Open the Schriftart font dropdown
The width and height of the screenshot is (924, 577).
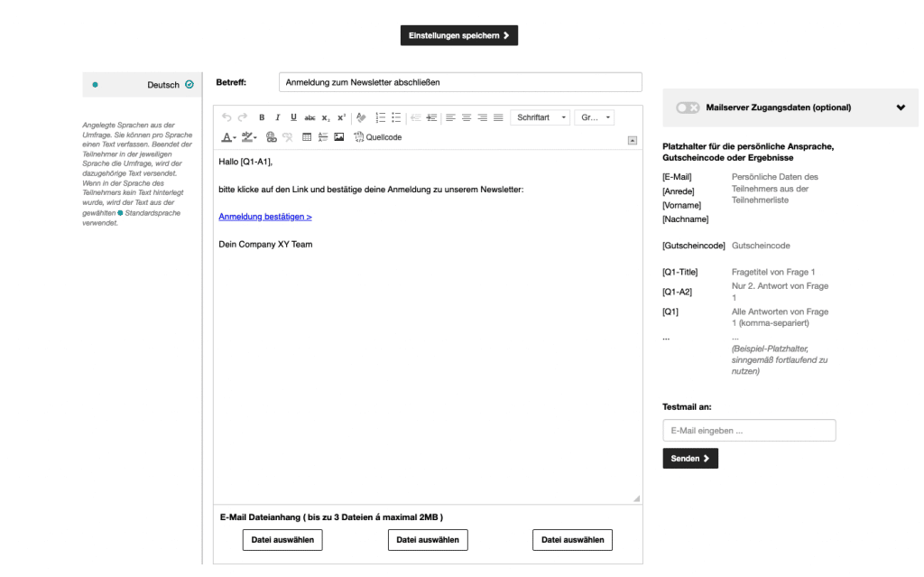pos(540,117)
